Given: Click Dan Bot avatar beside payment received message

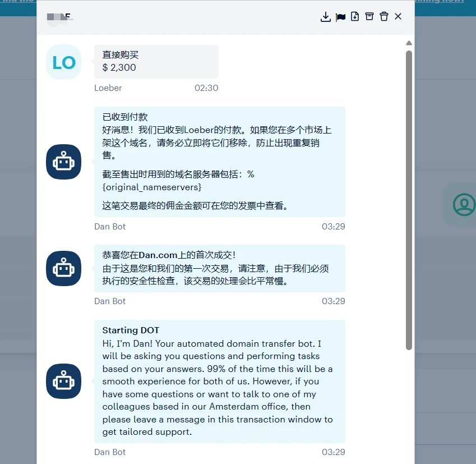Looking at the screenshot, I should pyautogui.click(x=63, y=162).
